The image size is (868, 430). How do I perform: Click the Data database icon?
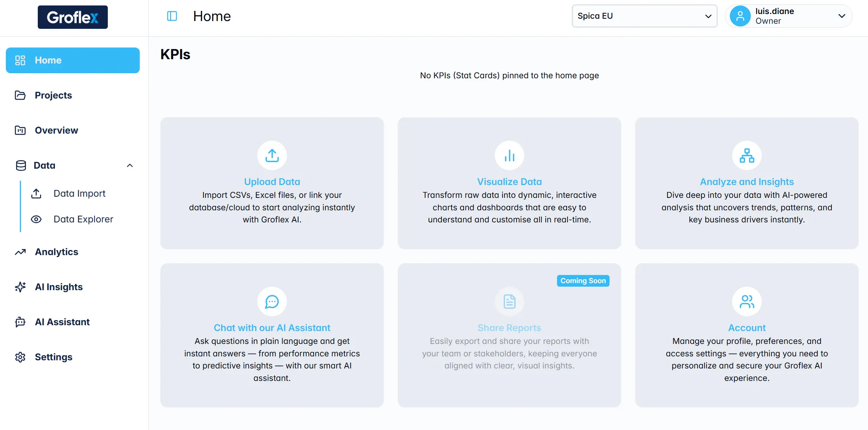pos(21,166)
